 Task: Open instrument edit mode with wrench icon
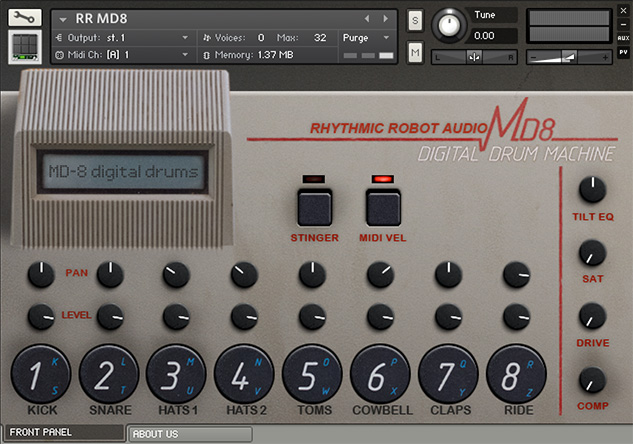coord(25,17)
